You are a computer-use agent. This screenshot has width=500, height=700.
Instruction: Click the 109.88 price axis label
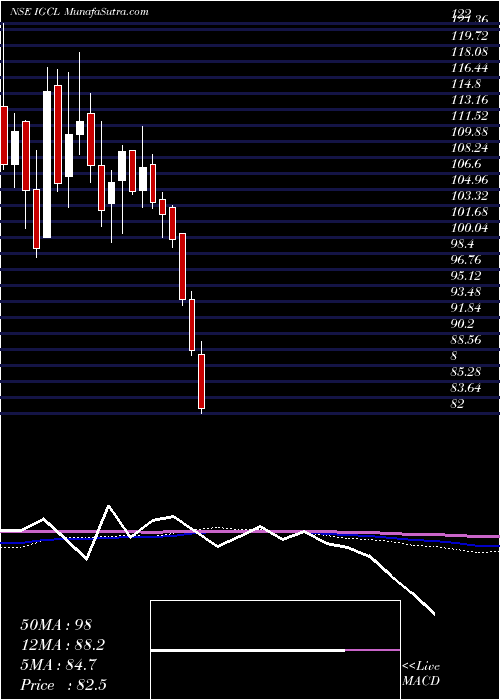pyautogui.click(x=469, y=133)
